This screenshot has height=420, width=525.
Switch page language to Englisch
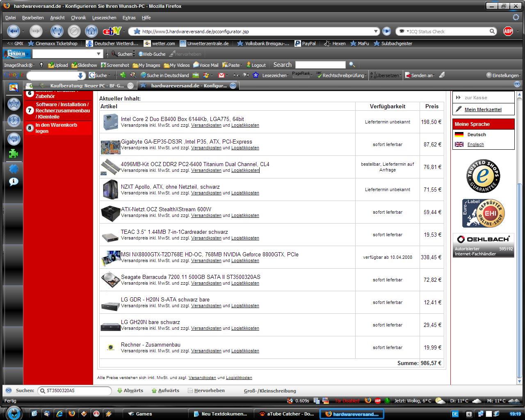pos(475,144)
